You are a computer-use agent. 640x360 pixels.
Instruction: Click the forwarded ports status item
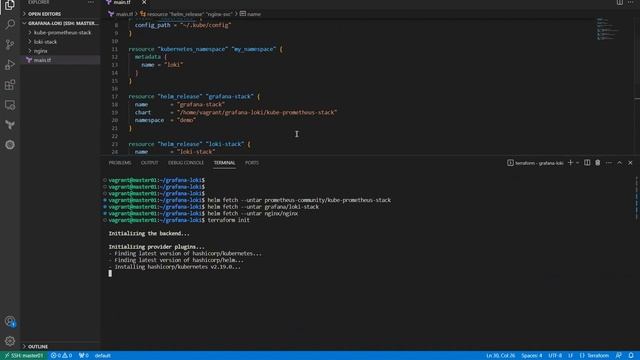pos(84,356)
